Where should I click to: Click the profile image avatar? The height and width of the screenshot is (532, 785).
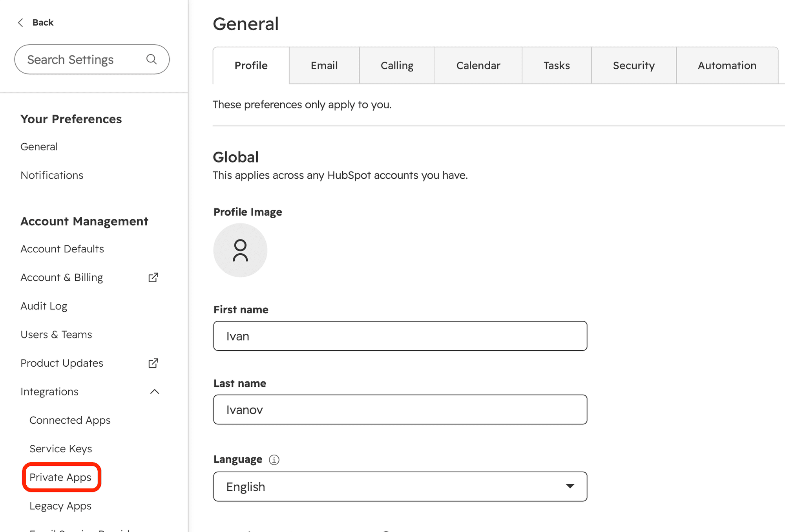[240, 250]
